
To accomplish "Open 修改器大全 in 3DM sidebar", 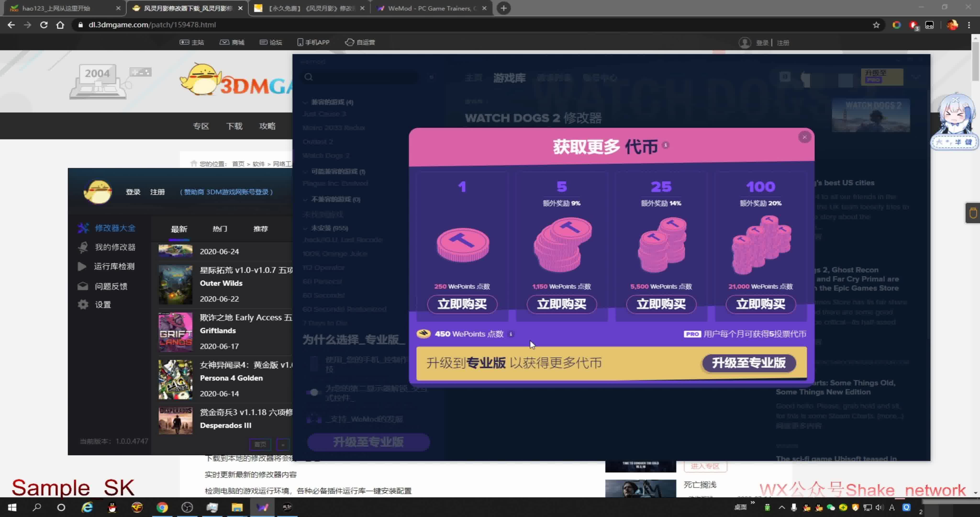I will tap(107, 228).
